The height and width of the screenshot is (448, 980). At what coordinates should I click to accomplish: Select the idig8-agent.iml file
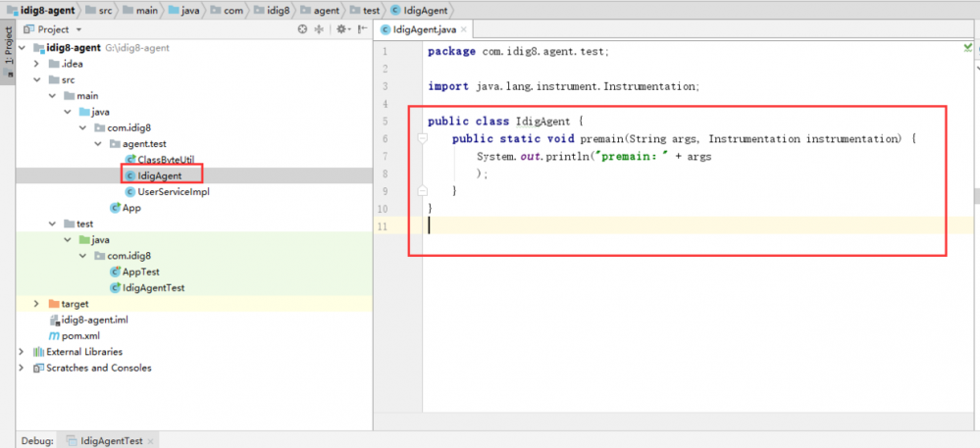[94, 320]
